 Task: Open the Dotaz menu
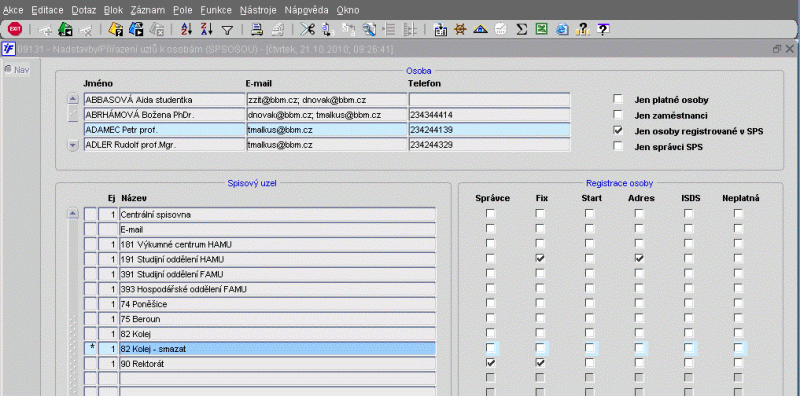coord(83,10)
